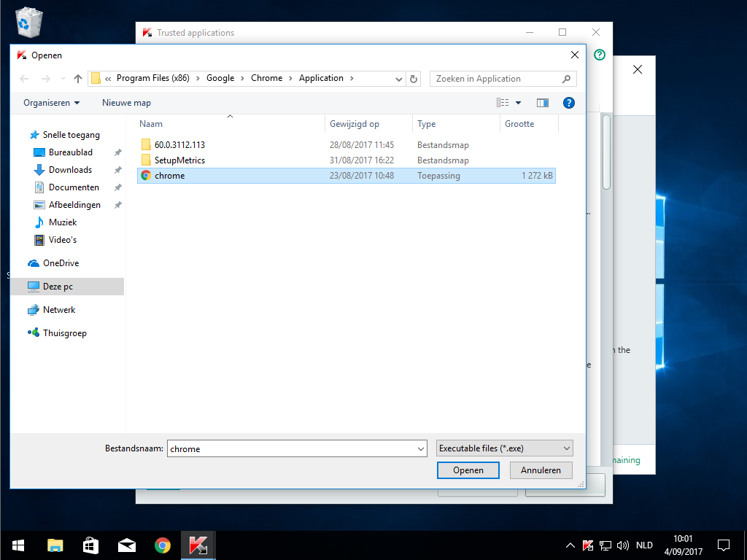Click the Bestandsnaam text field
Image resolution: width=747 pixels, height=560 pixels.
(292, 448)
